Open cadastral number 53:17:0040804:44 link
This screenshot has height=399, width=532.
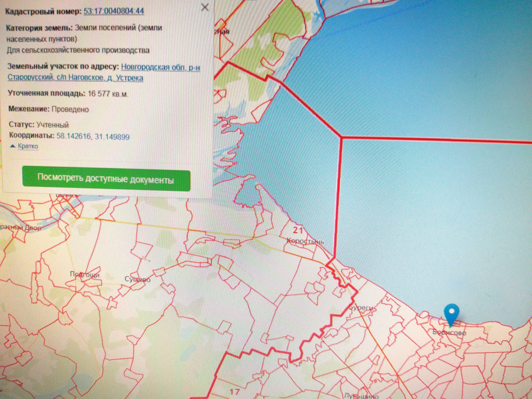114,11
